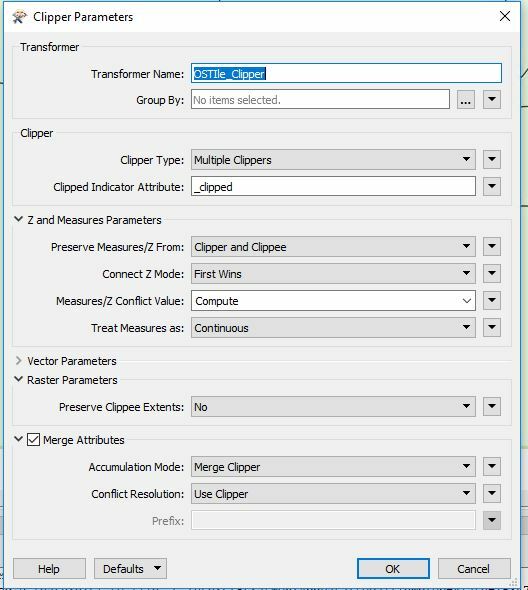This screenshot has width=528, height=590.
Task: Open the arrow menu beside Clipped Indicator Attribute
Action: click(492, 186)
